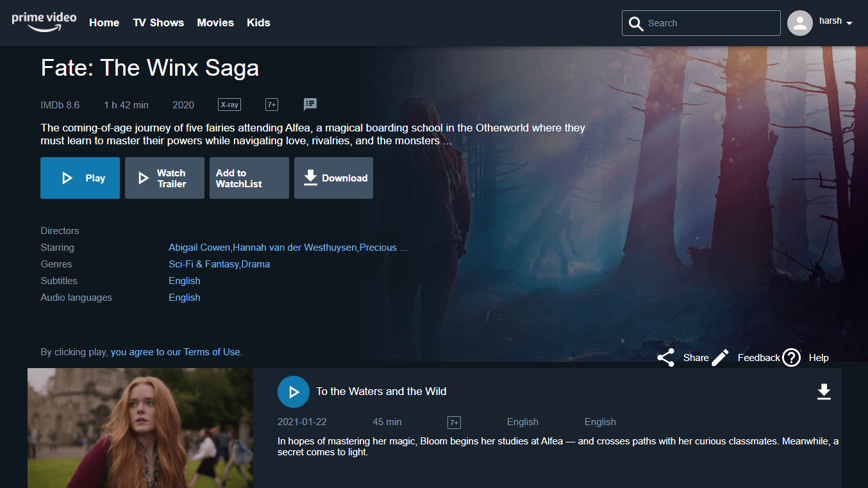Screen dimensions: 868x488
Task: Click the search magnifier icon
Action: point(635,24)
